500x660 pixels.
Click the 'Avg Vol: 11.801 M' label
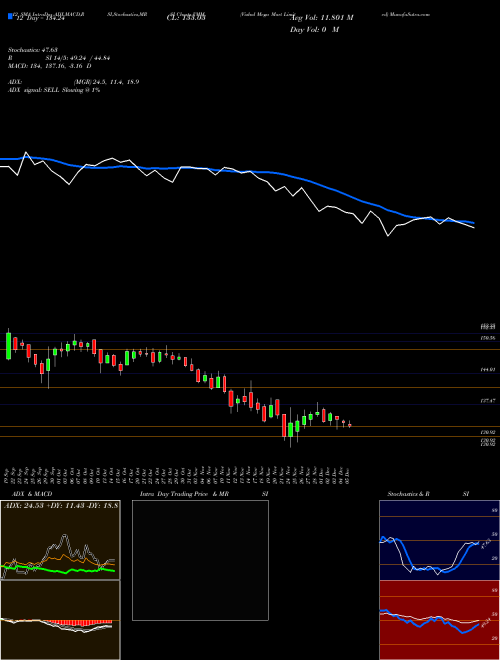coord(322,18)
